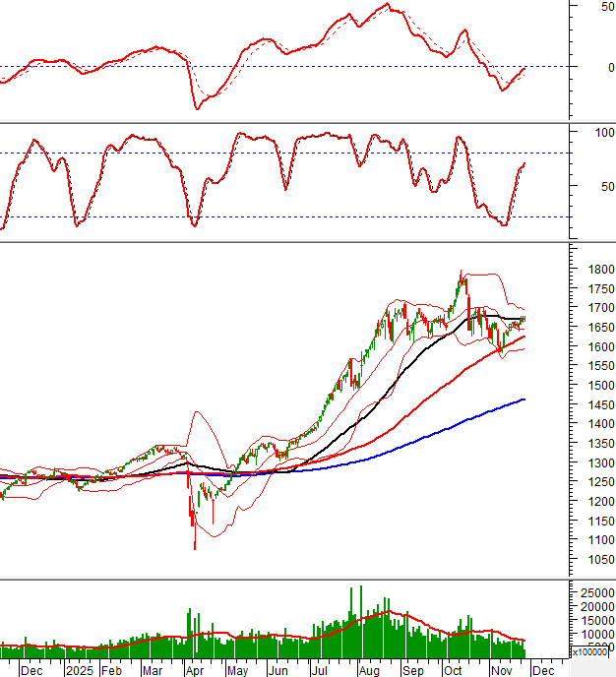This screenshot has height=677, width=616.
Task: Select the 1500 price axis label
Action: point(591,386)
